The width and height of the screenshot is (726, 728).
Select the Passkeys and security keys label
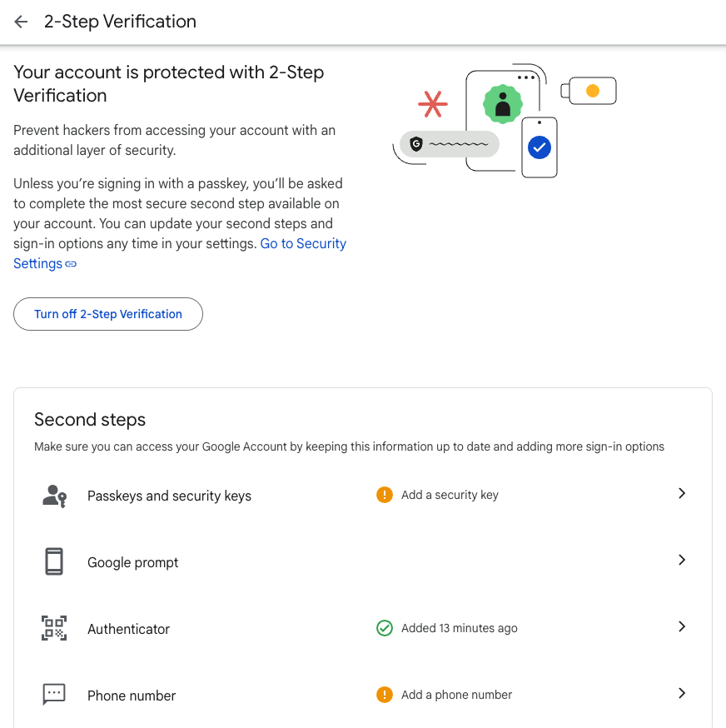[170, 496]
